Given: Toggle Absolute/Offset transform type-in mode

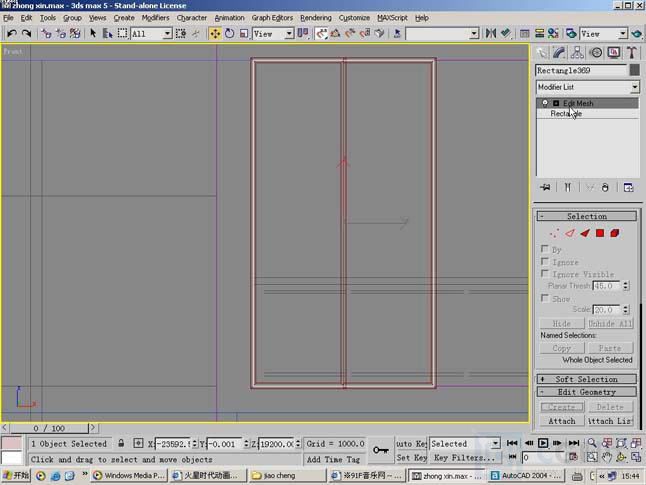Looking at the screenshot, I should pos(138,443).
